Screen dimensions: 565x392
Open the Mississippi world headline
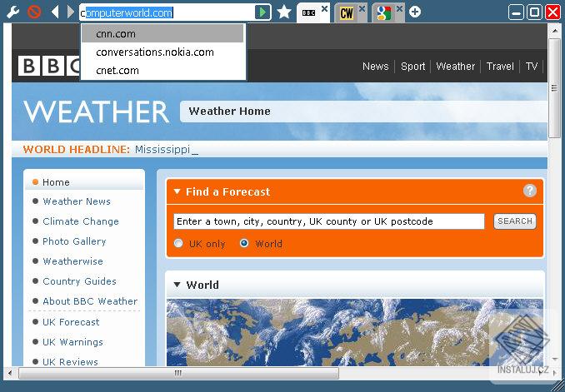162,149
